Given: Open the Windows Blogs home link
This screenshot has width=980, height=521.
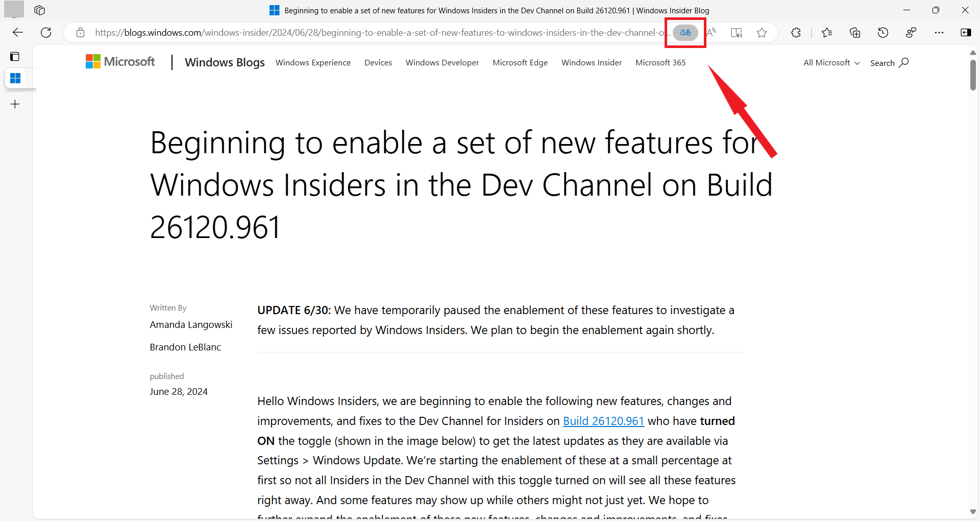Looking at the screenshot, I should [225, 62].
